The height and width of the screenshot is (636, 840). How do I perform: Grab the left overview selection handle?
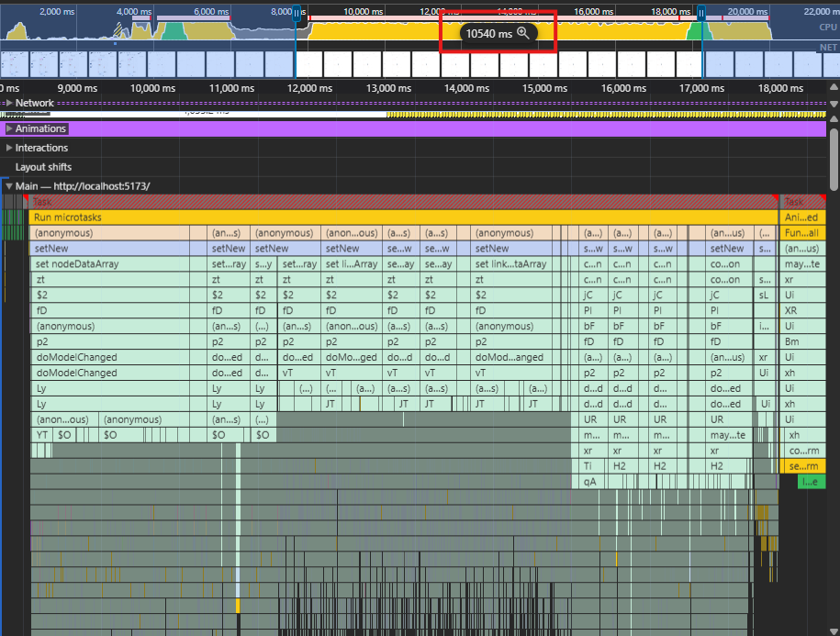coord(297,13)
